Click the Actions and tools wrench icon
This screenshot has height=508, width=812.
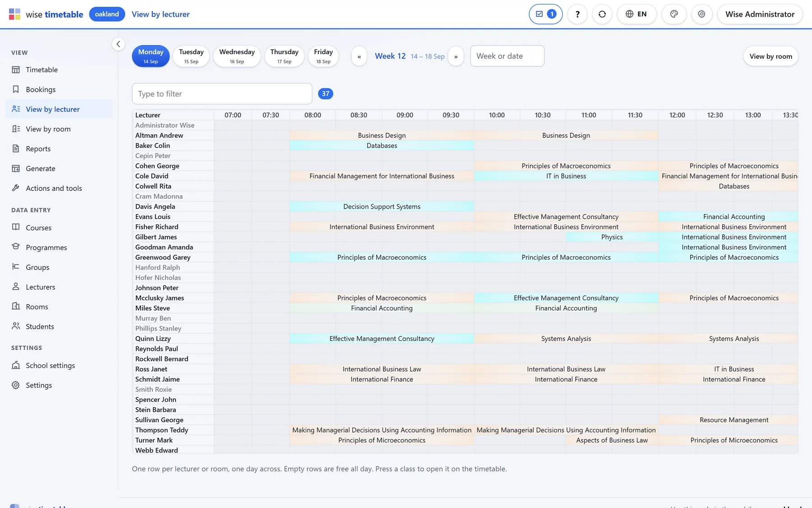pyautogui.click(x=16, y=188)
